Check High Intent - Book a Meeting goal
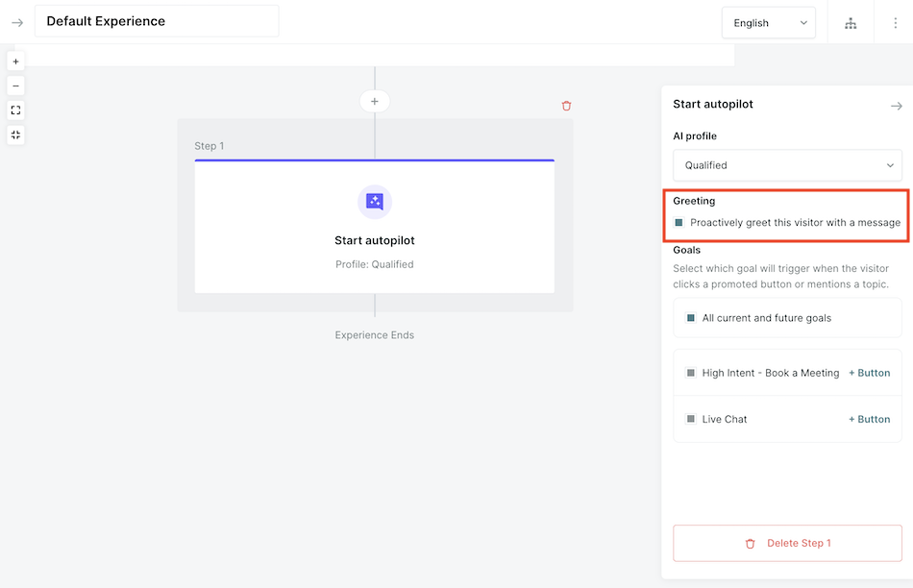Image resolution: width=913 pixels, height=588 pixels. [691, 373]
